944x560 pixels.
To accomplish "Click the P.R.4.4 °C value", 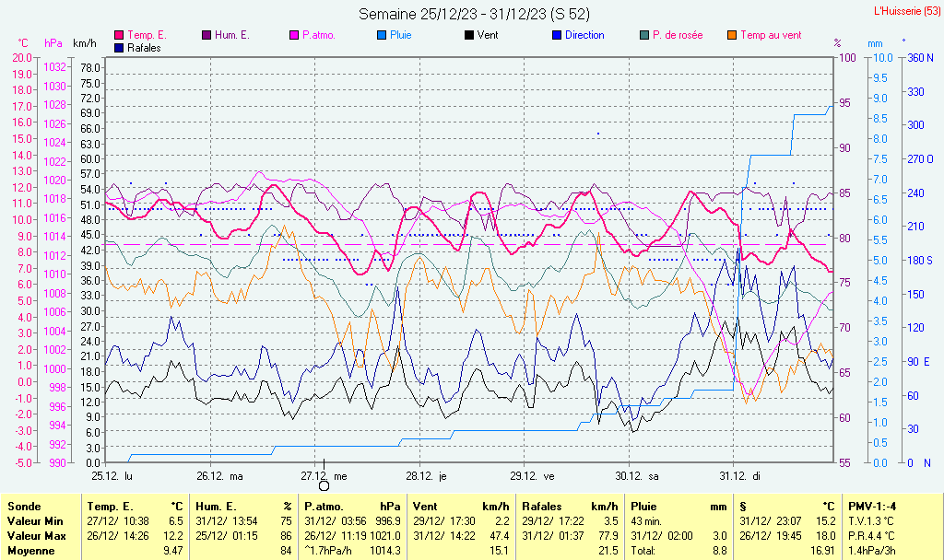I will click(871, 535).
